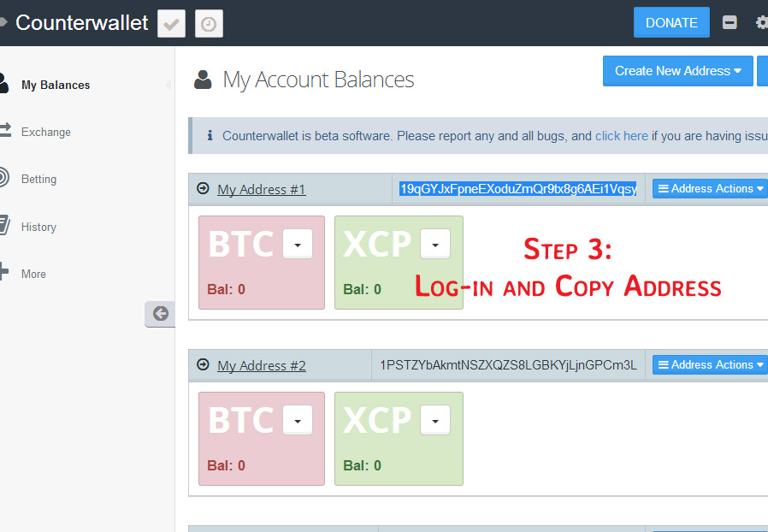Collapse the sidebar with the left-arrow button
The height and width of the screenshot is (532, 768).
[160, 314]
